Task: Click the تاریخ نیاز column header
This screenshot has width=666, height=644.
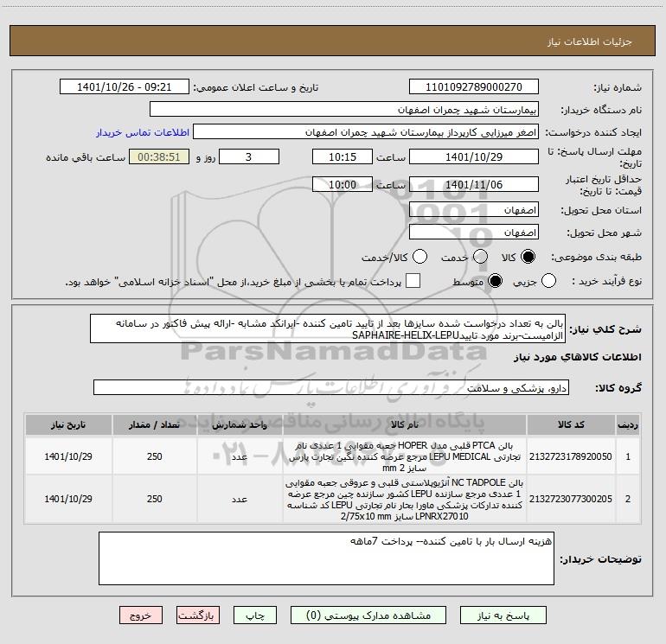Action: pos(68,425)
